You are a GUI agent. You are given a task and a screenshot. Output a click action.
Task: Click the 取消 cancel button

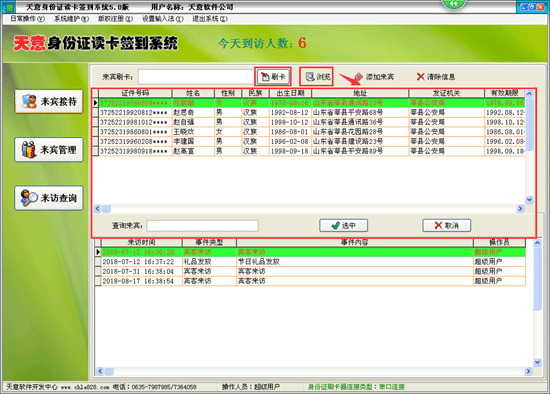point(447,225)
